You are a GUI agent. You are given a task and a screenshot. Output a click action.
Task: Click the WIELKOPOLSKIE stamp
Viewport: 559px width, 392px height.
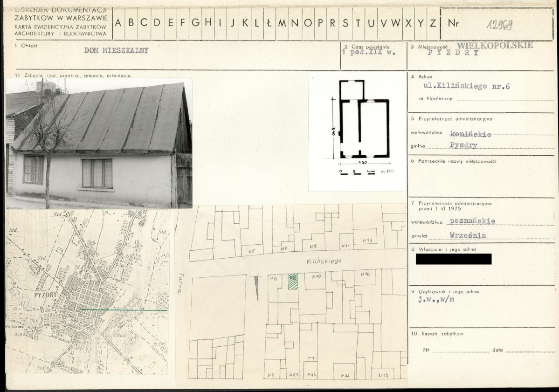pyautogui.click(x=495, y=46)
